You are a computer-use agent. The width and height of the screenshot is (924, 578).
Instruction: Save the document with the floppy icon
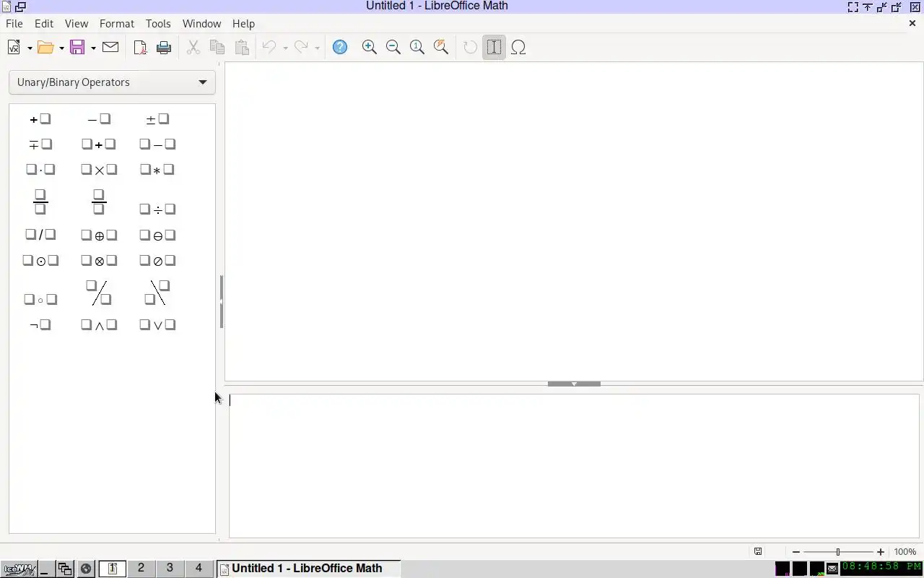click(x=77, y=48)
